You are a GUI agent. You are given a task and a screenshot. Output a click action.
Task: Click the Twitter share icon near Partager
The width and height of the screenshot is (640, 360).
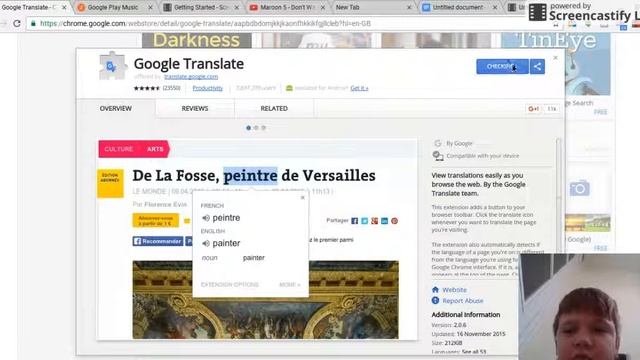(364, 221)
